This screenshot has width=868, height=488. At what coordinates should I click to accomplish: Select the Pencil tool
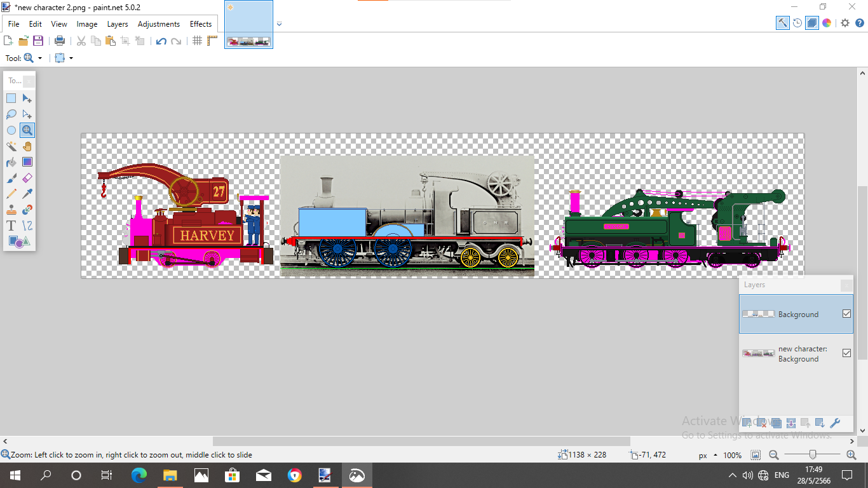(x=11, y=194)
